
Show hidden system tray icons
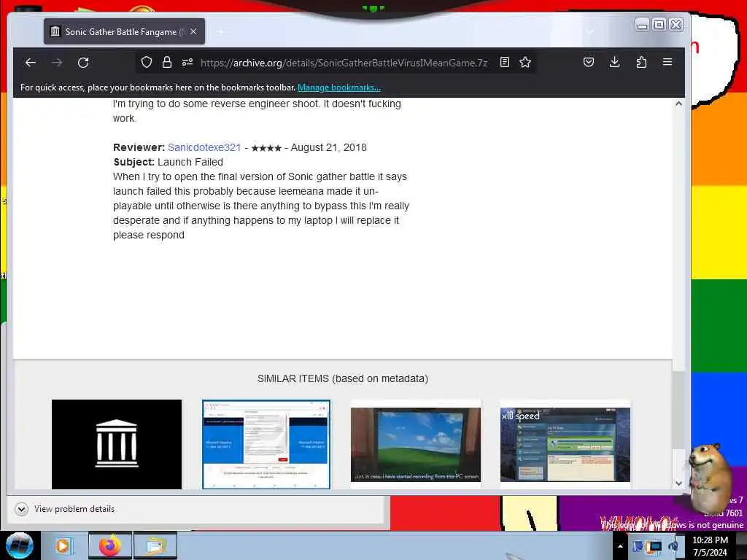click(x=620, y=546)
